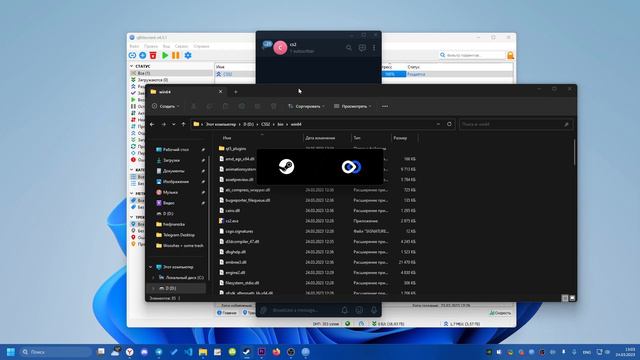
Task: Open Справка menu in qBittorrent
Action: 201,47
